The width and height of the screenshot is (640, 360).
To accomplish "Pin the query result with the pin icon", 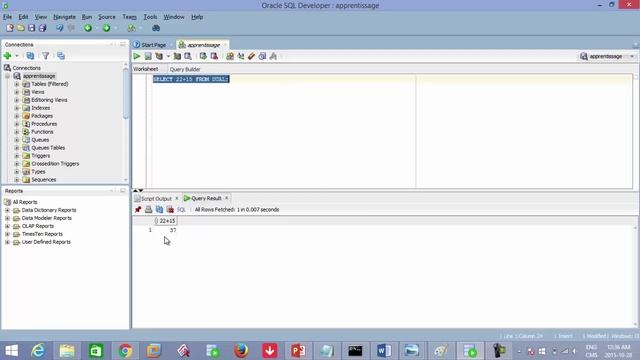I will pos(138,209).
